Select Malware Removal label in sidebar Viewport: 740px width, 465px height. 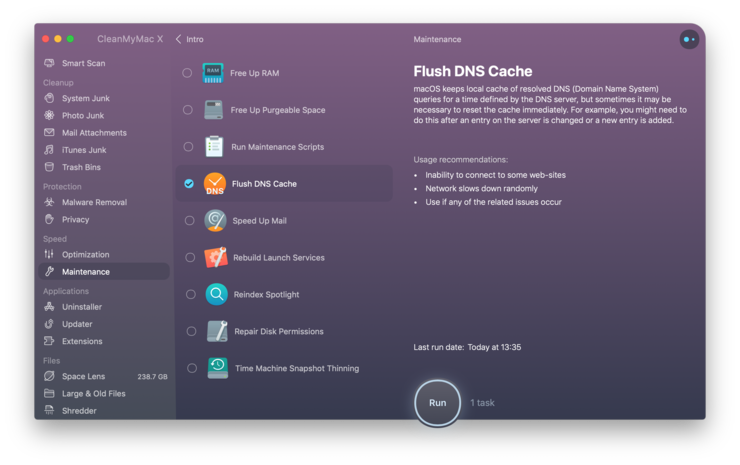tap(94, 202)
